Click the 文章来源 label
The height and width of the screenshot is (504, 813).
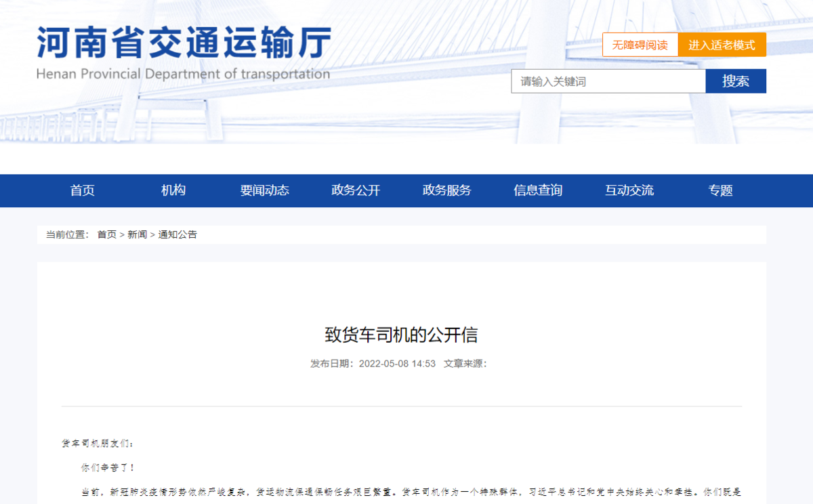(x=465, y=364)
